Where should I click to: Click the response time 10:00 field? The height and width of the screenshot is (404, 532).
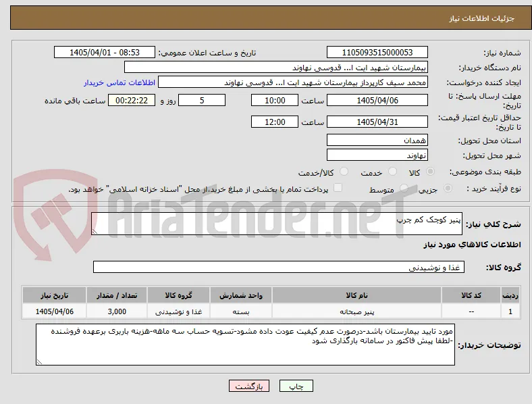[275, 100]
